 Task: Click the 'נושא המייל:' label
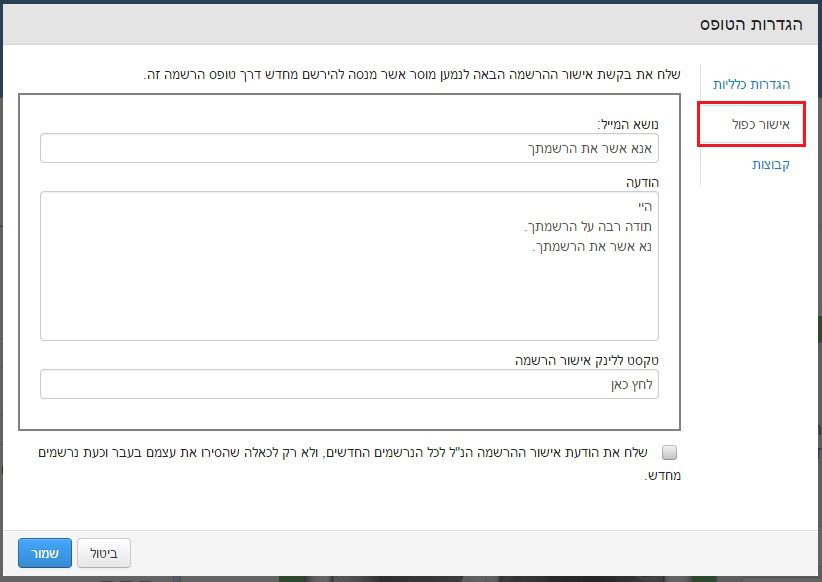click(628, 124)
